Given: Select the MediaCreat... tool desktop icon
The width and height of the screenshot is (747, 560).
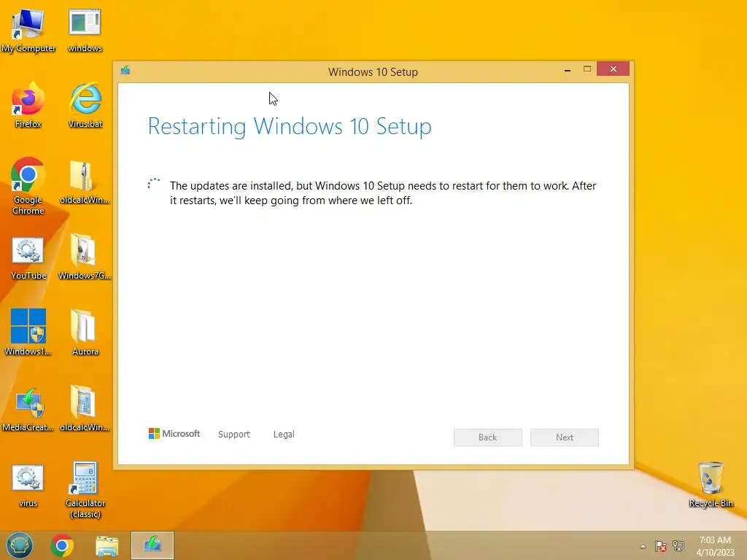Looking at the screenshot, I should click(x=28, y=408).
